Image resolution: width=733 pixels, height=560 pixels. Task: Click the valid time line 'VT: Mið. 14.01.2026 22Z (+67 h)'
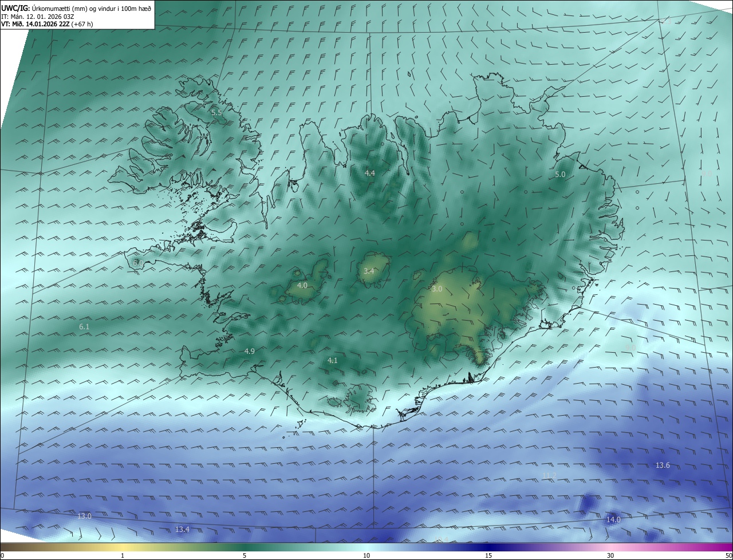point(47,24)
